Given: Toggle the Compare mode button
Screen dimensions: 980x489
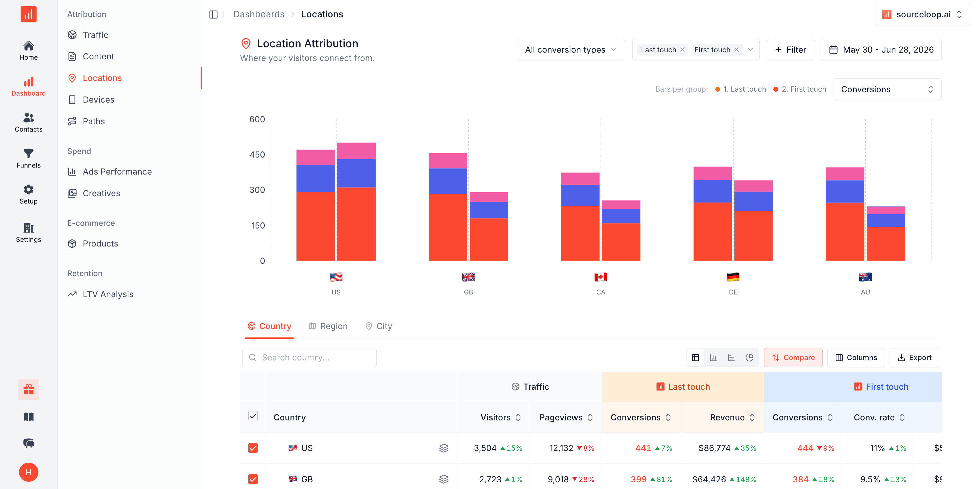Looking at the screenshot, I should (x=793, y=357).
